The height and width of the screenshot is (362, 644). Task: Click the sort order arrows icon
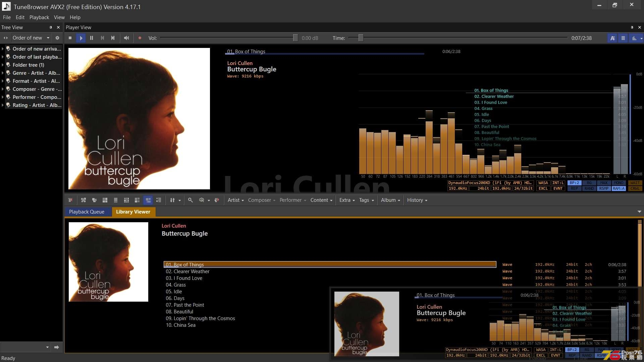[172, 200]
